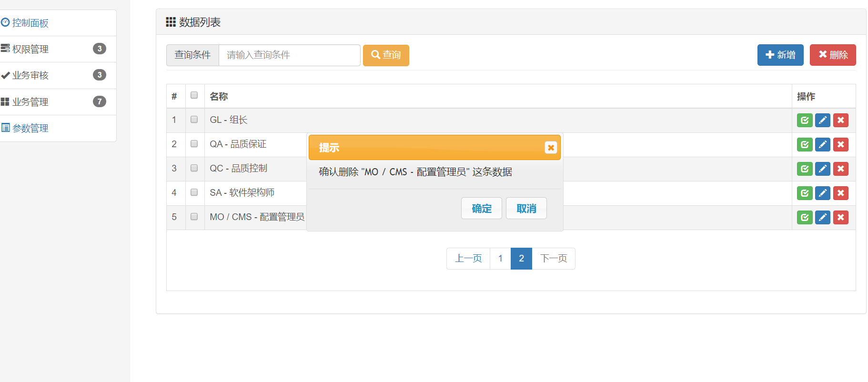Edit the QA - 品质保证 row
This screenshot has width=868, height=382.
click(823, 144)
